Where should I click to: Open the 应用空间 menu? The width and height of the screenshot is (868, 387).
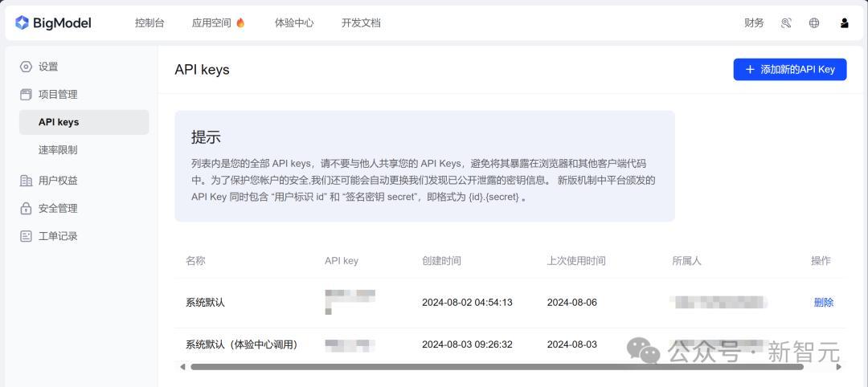coord(211,22)
